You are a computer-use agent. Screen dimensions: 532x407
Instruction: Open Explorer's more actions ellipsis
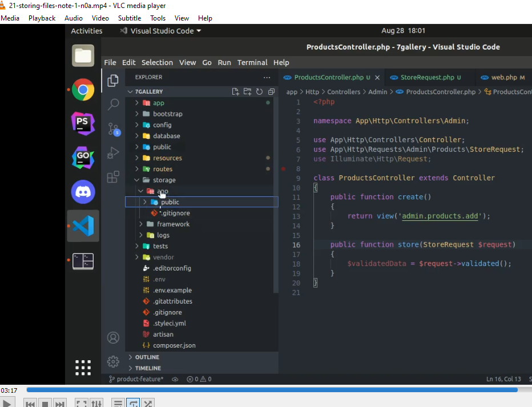(x=267, y=77)
